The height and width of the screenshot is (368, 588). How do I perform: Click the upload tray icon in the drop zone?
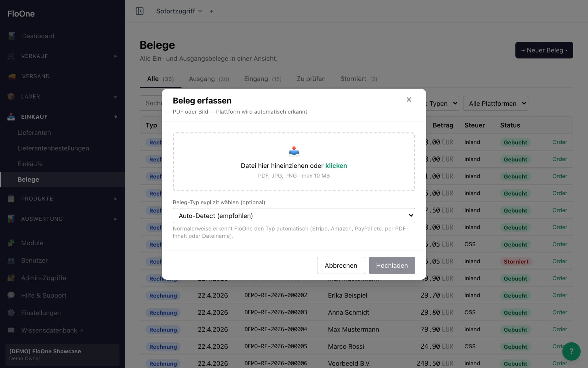pos(294,151)
